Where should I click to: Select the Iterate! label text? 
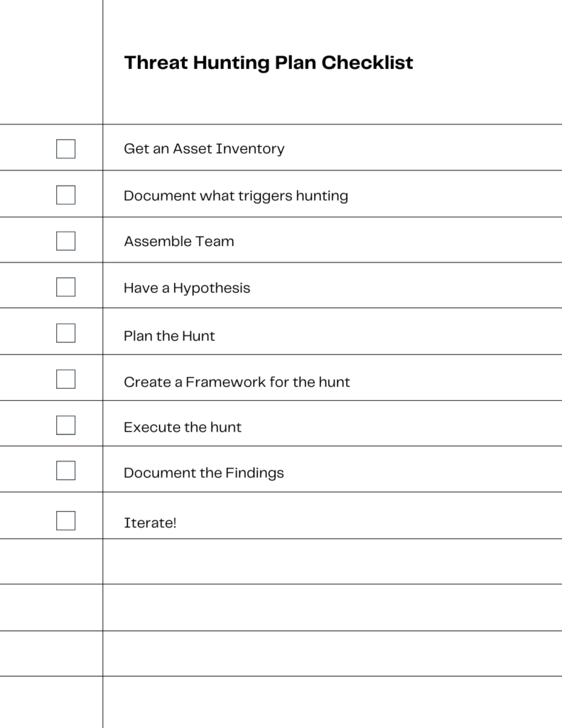tap(150, 523)
